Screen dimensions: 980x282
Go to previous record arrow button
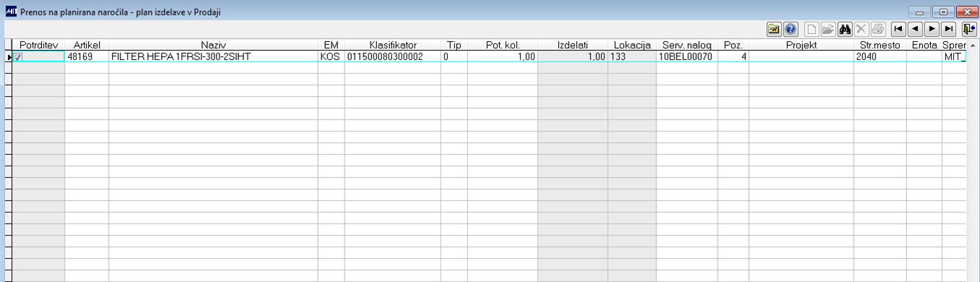point(915,29)
